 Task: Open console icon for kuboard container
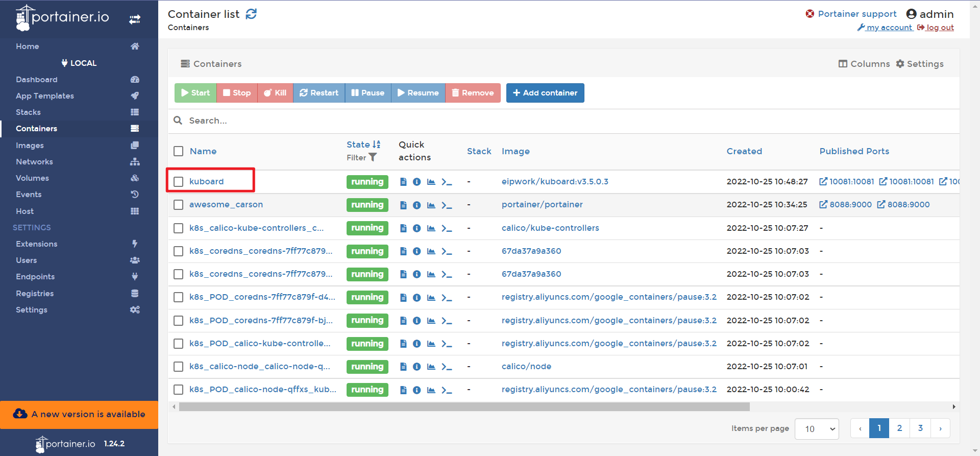(x=447, y=182)
